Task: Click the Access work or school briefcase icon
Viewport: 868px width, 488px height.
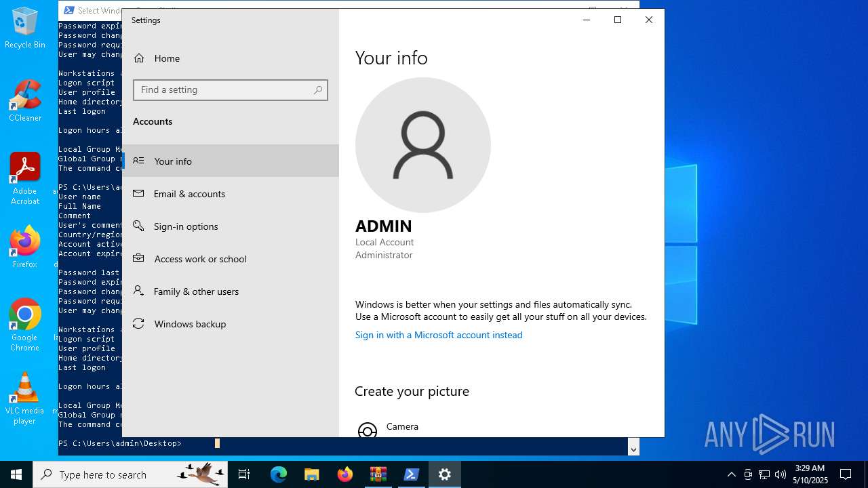Action: click(x=138, y=258)
